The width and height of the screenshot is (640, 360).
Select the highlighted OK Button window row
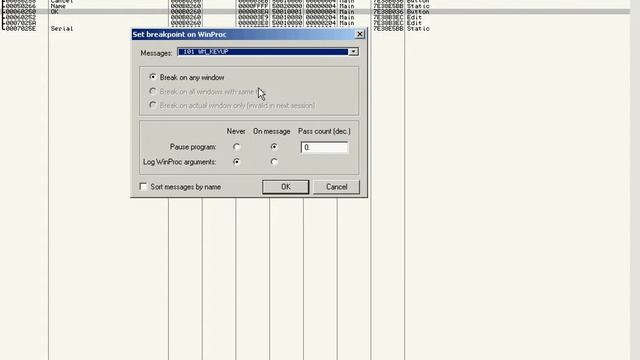click(315, 12)
